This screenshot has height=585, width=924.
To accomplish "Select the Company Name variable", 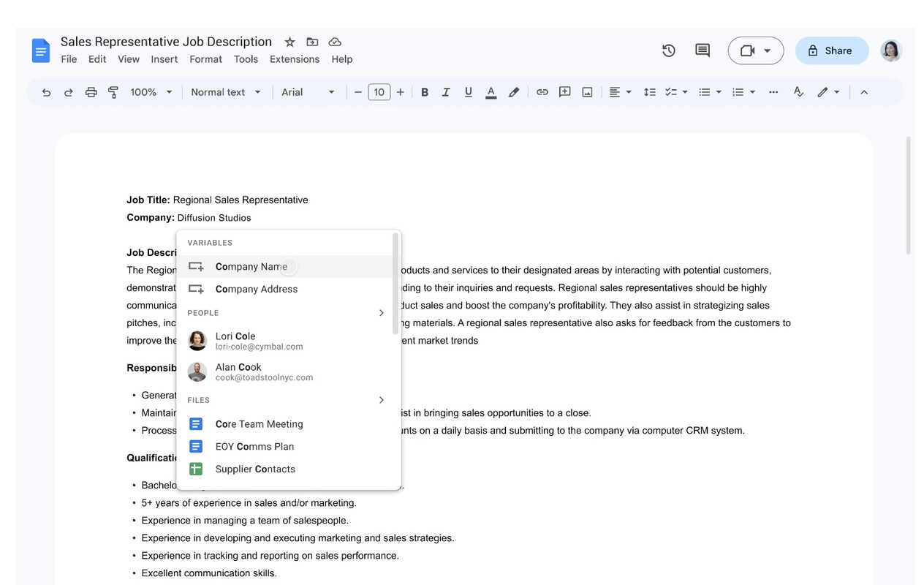I will pyautogui.click(x=285, y=266).
